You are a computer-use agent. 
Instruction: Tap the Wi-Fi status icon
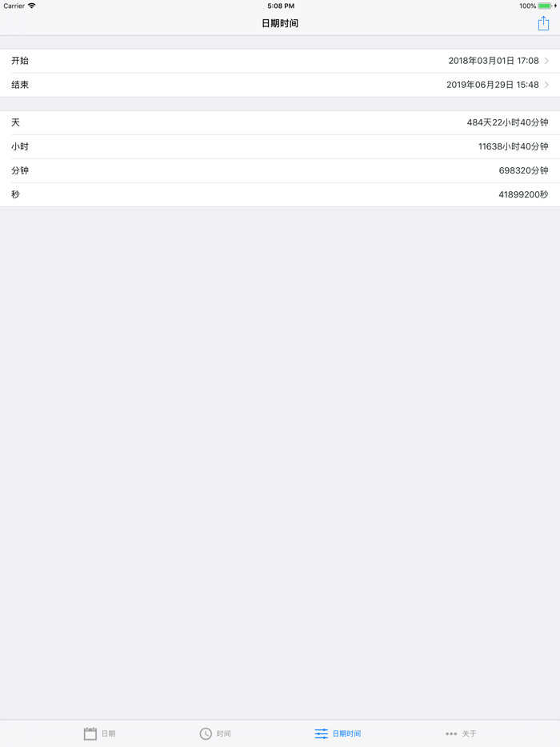(32, 6)
